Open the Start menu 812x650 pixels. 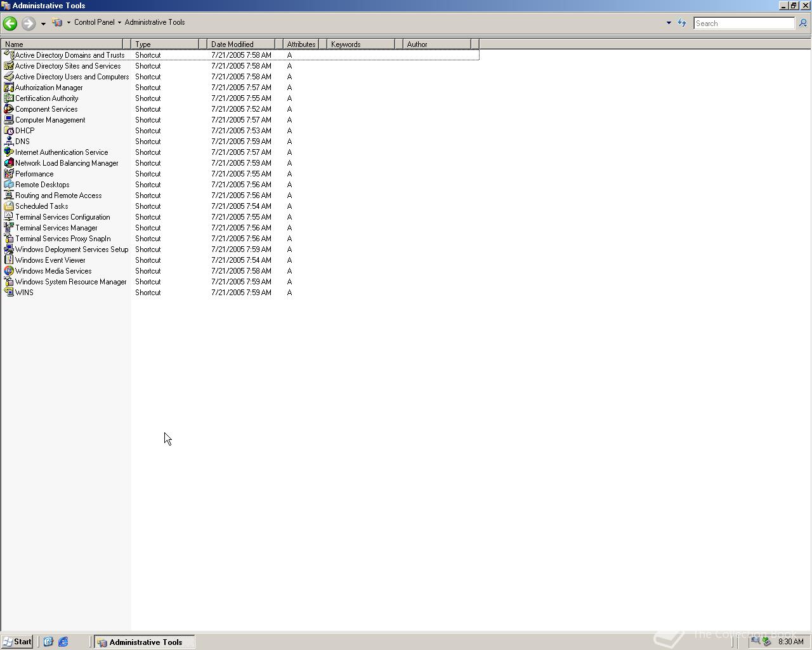(17, 642)
